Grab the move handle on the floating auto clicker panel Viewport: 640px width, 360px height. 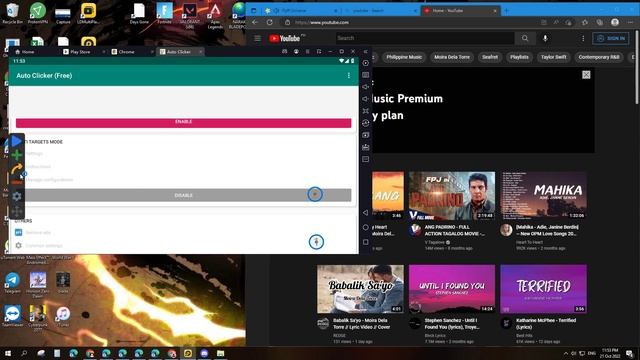tap(17, 211)
